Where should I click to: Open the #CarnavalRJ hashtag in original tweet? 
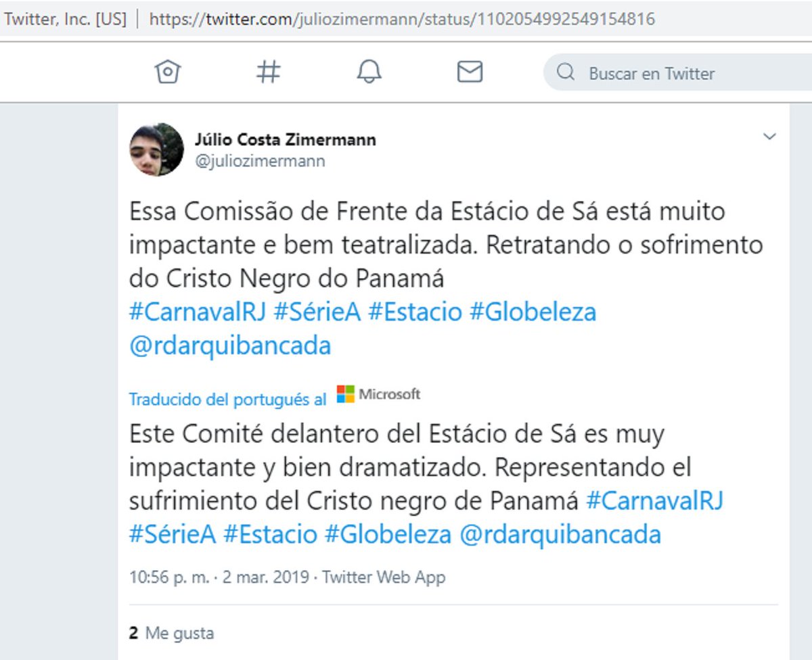[198, 312]
